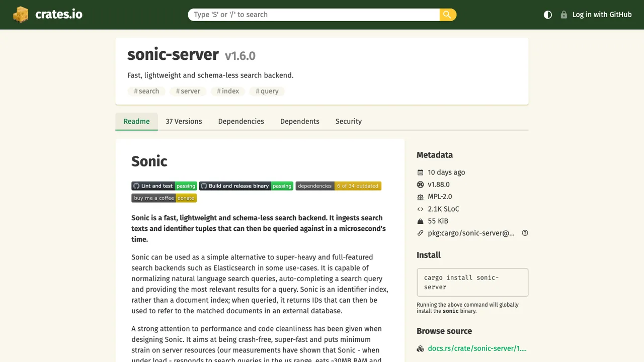Viewport: 644px width, 362px height.
Task: Focus the crate search input field
Action: point(314,15)
